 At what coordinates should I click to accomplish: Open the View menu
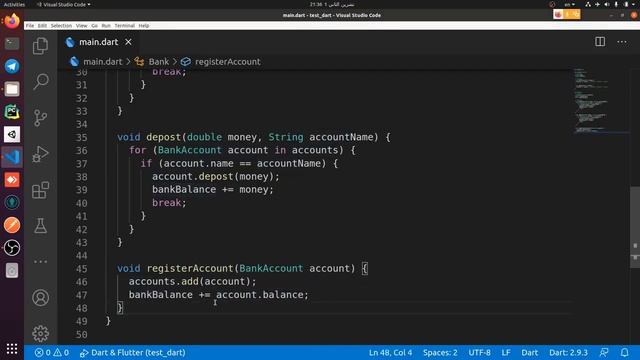(x=81, y=25)
